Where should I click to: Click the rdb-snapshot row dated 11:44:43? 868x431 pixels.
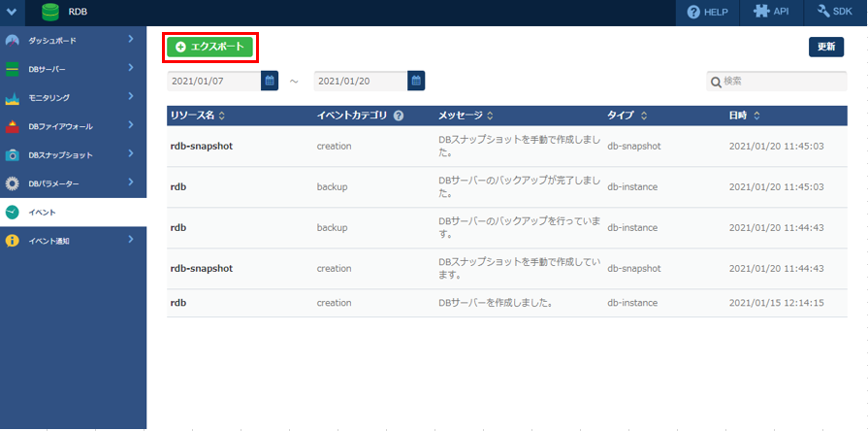point(507,268)
